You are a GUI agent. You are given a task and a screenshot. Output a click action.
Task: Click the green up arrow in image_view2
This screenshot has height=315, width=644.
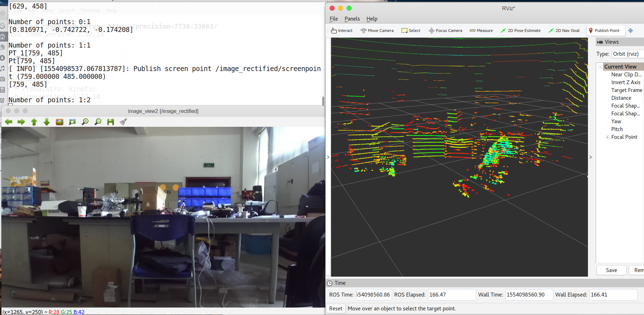pos(34,122)
